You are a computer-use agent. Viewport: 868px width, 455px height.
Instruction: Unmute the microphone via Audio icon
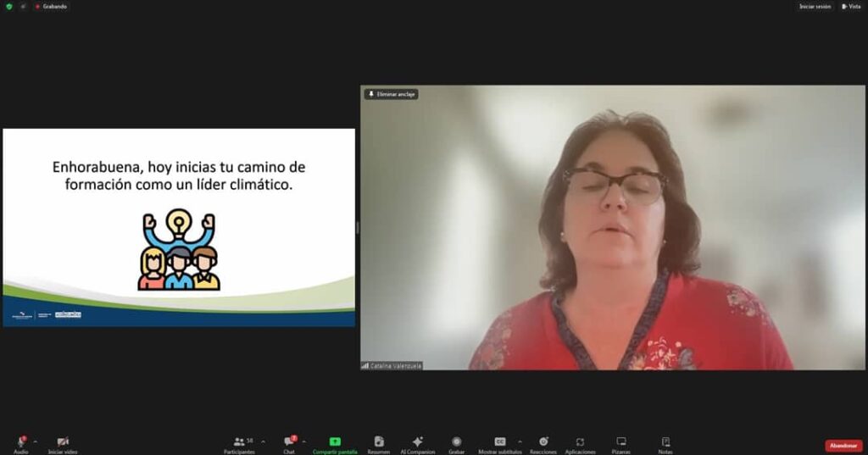[x=21, y=444]
